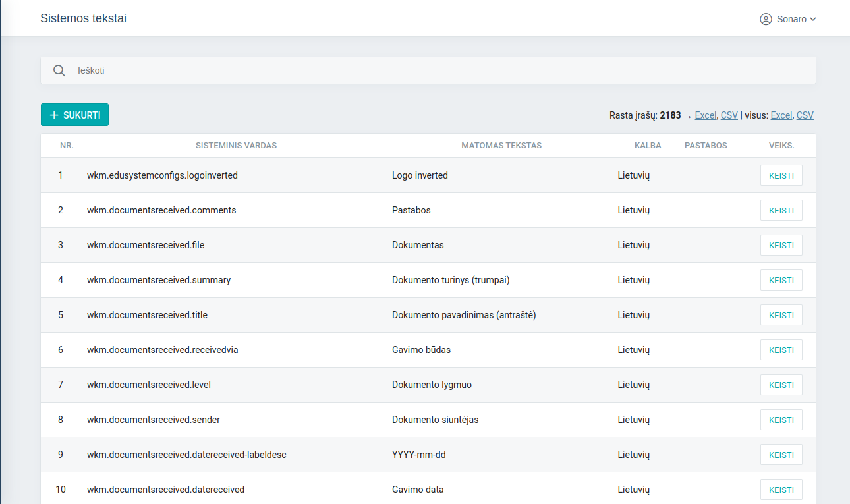This screenshot has width=850, height=504.
Task: Open Keisti for documentsreceived.file row
Action: point(781,246)
